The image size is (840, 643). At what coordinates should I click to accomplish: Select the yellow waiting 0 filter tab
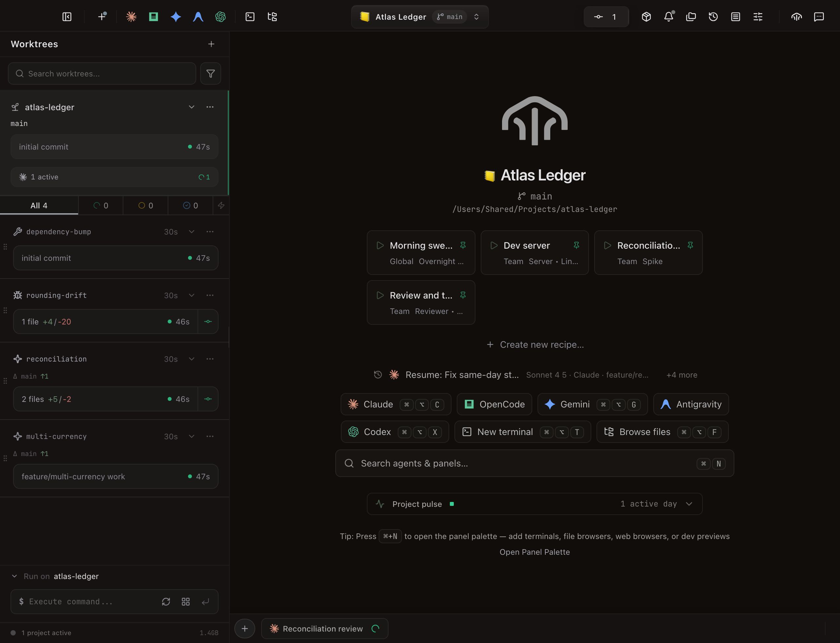tap(145, 205)
